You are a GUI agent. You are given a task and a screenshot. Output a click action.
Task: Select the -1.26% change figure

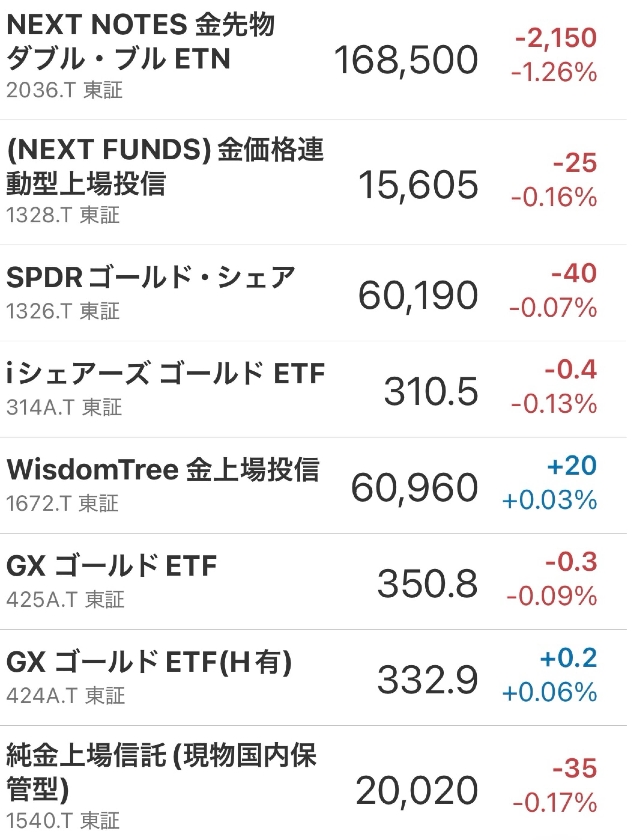tap(554, 72)
